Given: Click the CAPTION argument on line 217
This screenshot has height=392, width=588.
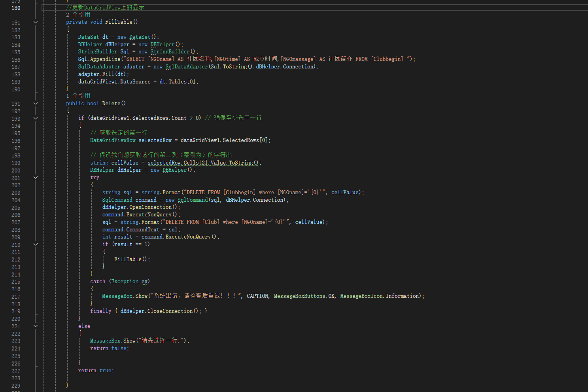Looking at the screenshot, I should [258, 296].
